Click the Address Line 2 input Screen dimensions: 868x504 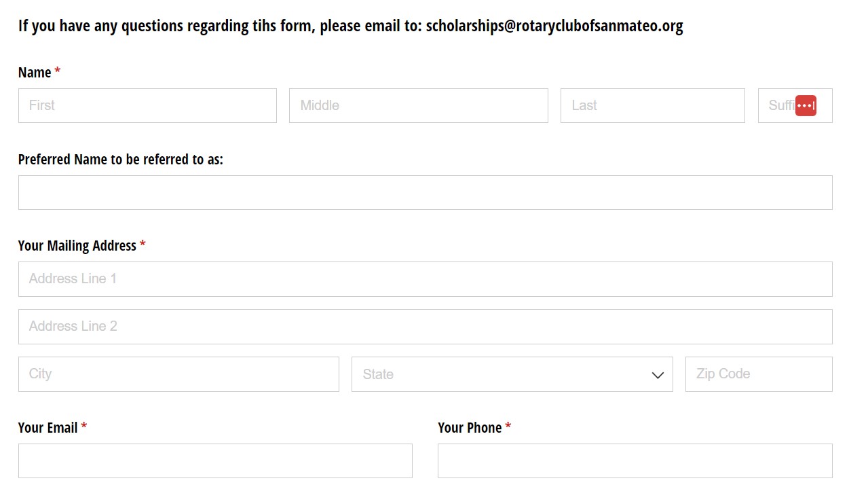pos(425,327)
